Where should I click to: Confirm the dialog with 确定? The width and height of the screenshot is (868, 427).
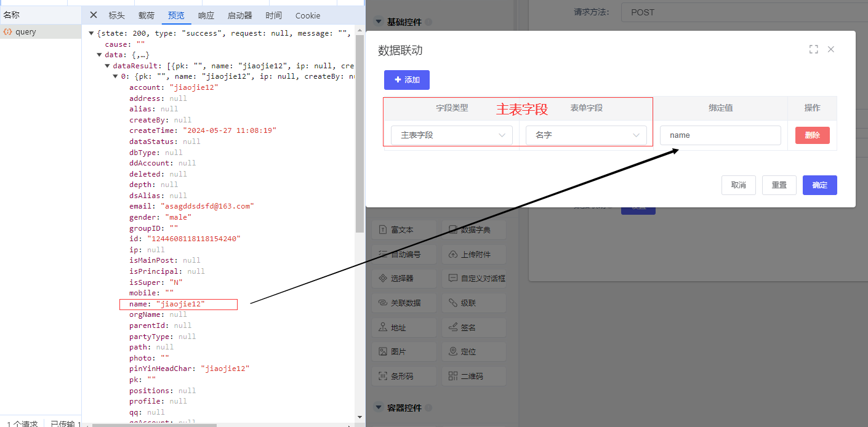click(x=819, y=185)
